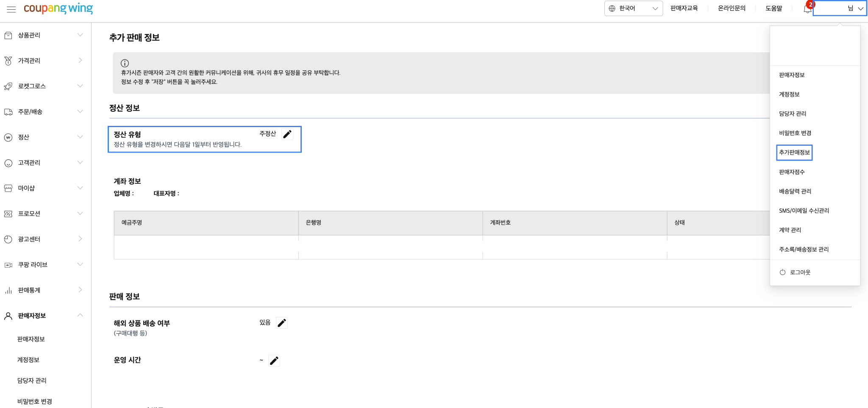Viewport: 868px width, 408px height.
Task: Select 판매자정보 in account dropdown menu
Action: point(792,75)
